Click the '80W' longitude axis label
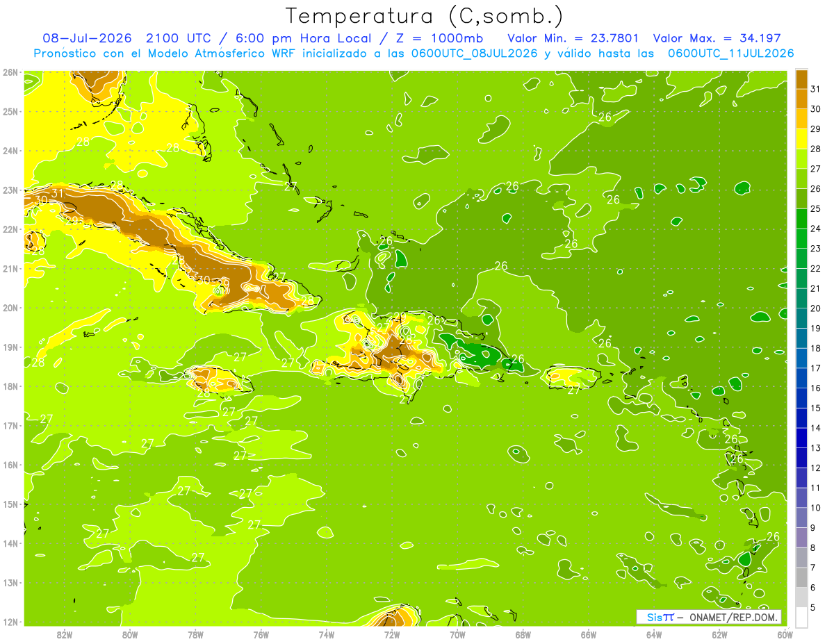 pos(129,634)
